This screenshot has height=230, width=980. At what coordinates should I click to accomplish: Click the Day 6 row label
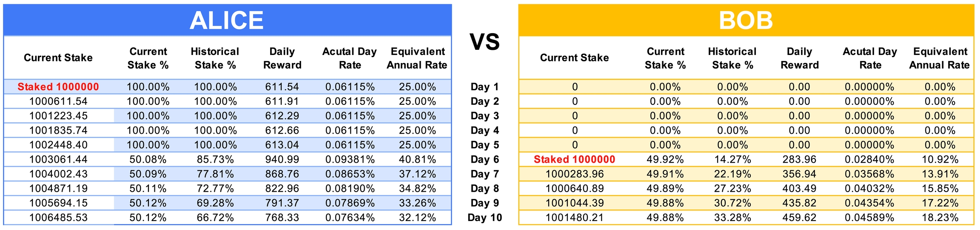click(484, 159)
